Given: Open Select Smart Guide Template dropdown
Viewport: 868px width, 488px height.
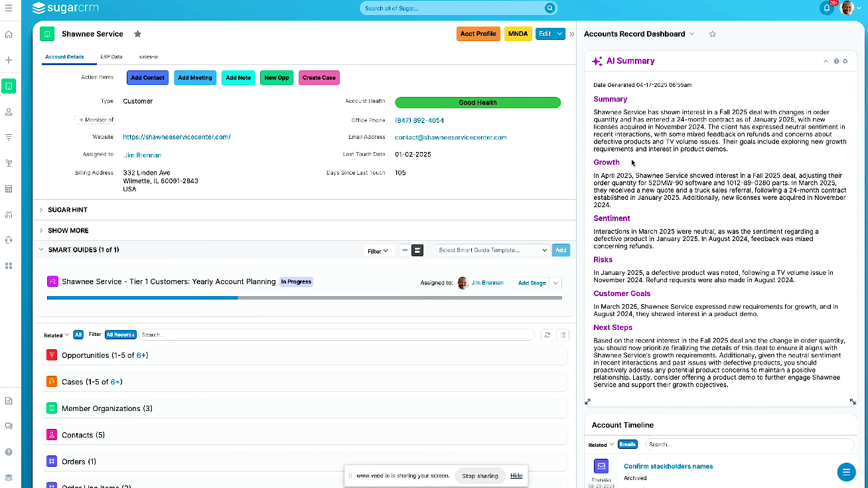Looking at the screenshot, I should 493,250.
